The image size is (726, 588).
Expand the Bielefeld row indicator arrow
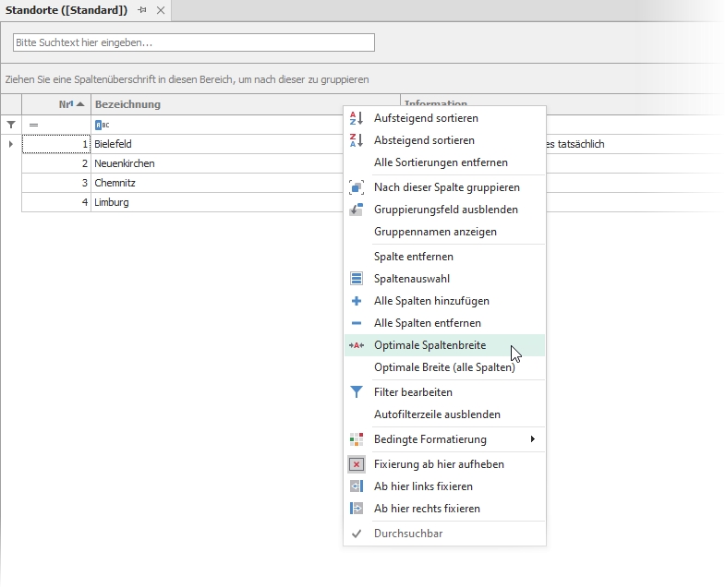point(10,144)
